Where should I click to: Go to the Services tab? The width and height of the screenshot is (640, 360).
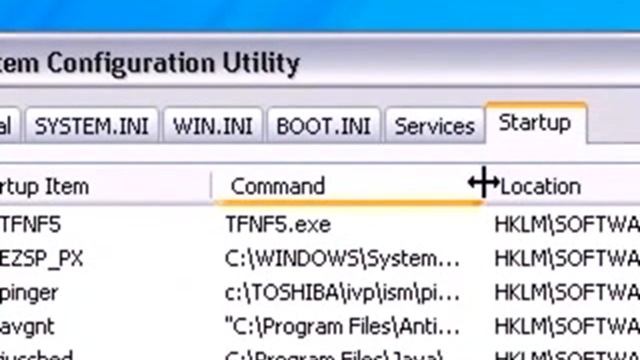point(434,125)
